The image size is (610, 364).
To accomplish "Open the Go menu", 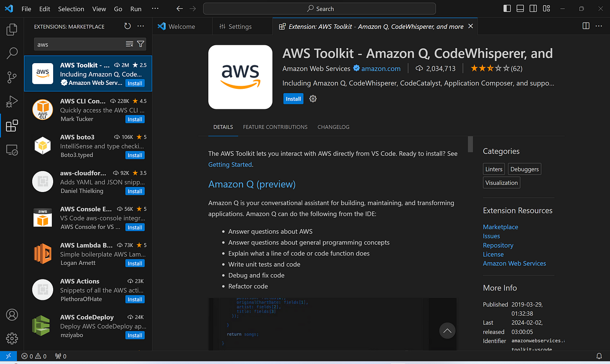I will 118,9.
